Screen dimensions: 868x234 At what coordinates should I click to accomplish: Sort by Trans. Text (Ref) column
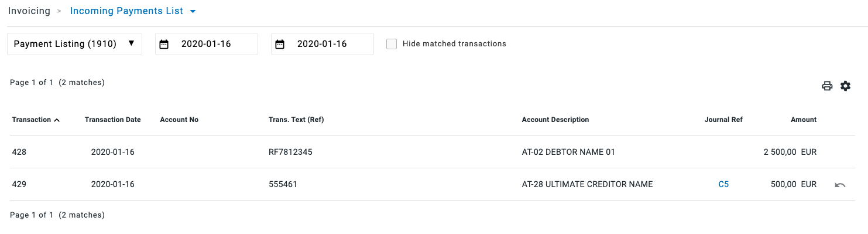coord(296,120)
